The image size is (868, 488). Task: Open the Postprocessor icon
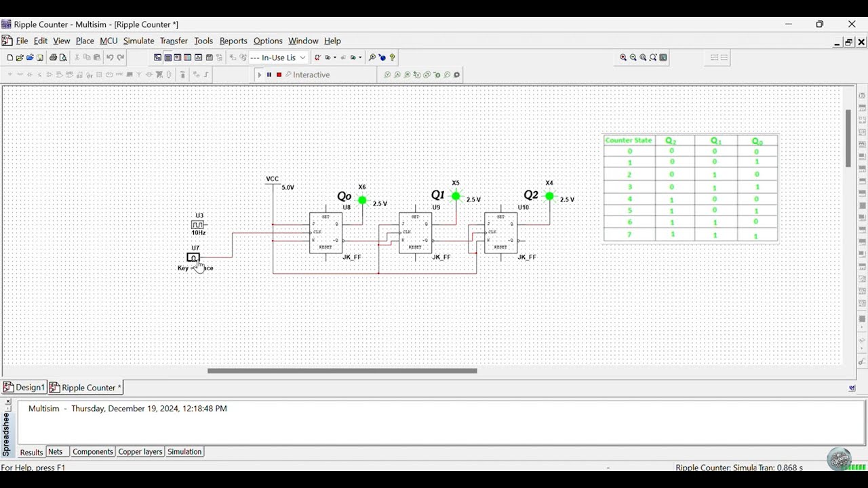click(209, 58)
